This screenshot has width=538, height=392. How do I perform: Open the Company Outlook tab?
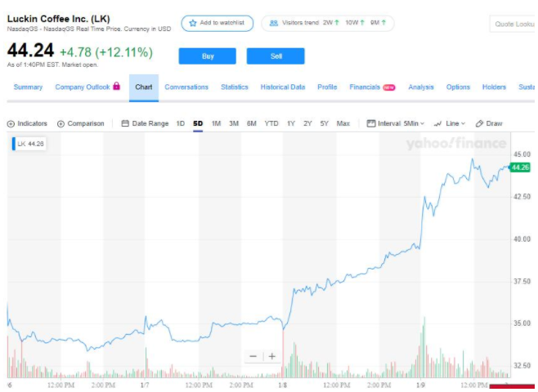point(83,87)
